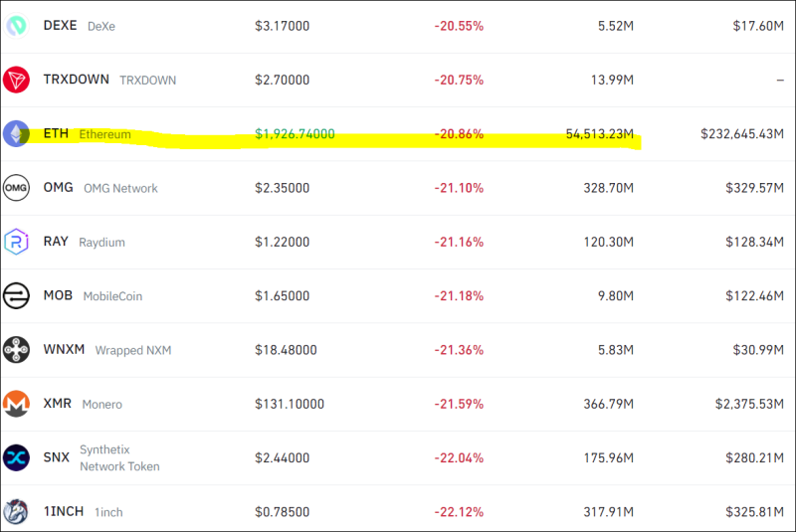Click the $17.60M market cap value
The width and height of the screenshot is (796, 532).
758,26
